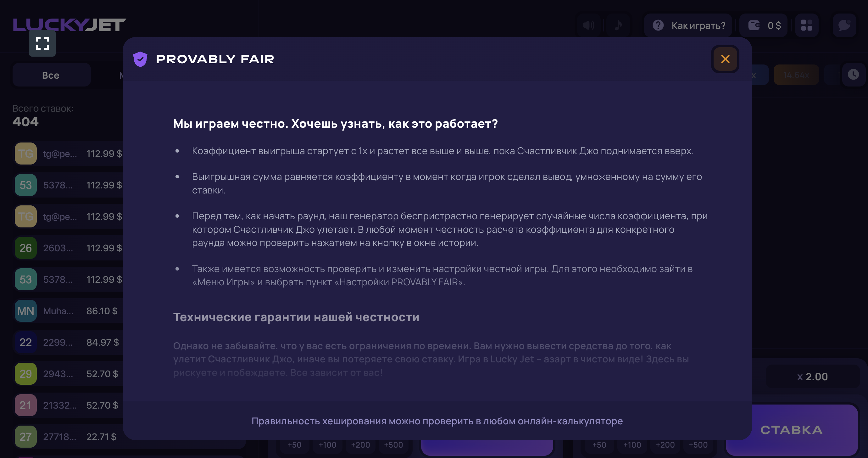This screenshot has width=868, height=458.
Task: Click the 14.64x history multiplier chip
Action: click(796, 75)
